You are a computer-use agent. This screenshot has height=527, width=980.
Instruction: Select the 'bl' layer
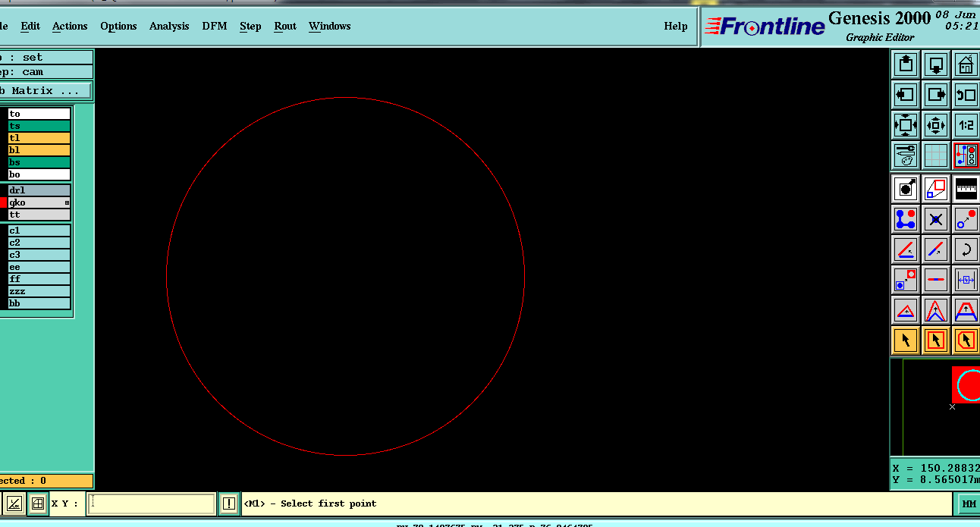pyautogui.click(x=39, y=150)
